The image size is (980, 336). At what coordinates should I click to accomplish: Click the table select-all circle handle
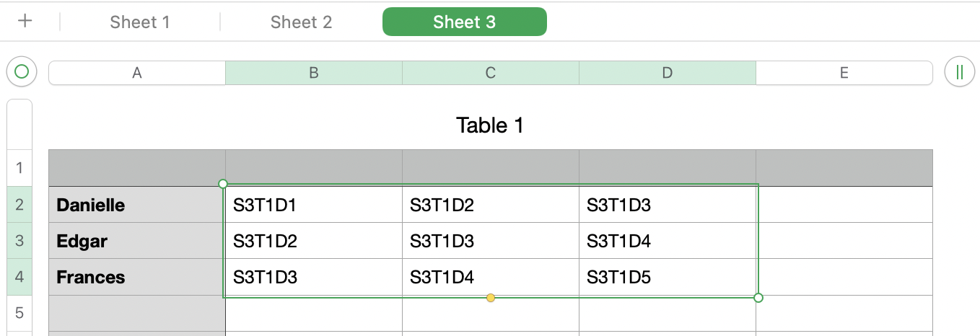[x=22, y=72]
